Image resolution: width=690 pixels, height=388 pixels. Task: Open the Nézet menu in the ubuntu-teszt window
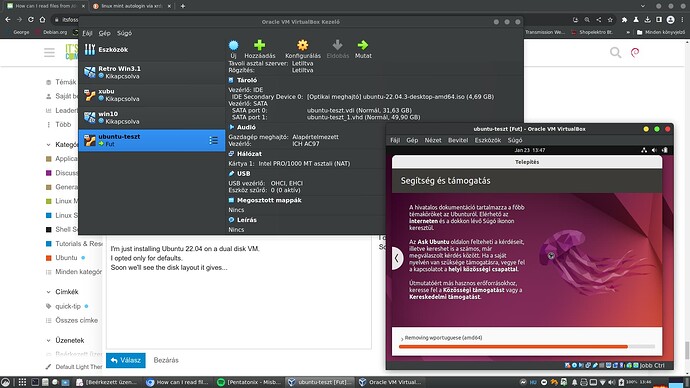point(433,140)
